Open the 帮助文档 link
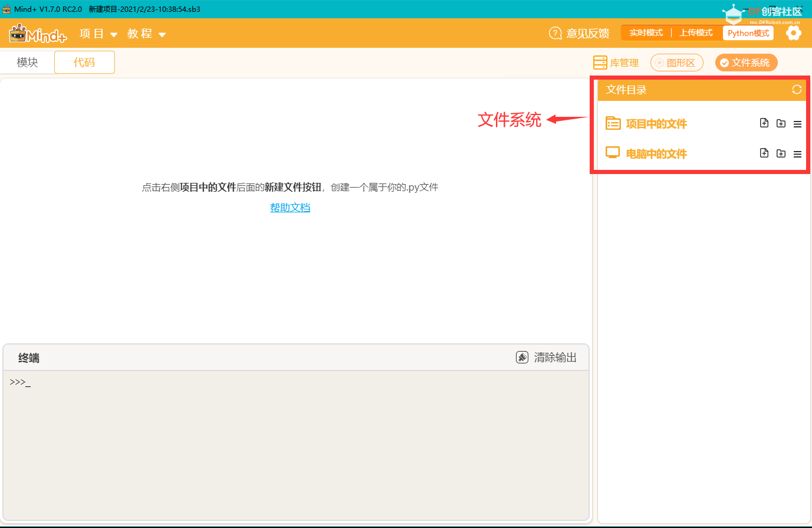 (290, 208)
